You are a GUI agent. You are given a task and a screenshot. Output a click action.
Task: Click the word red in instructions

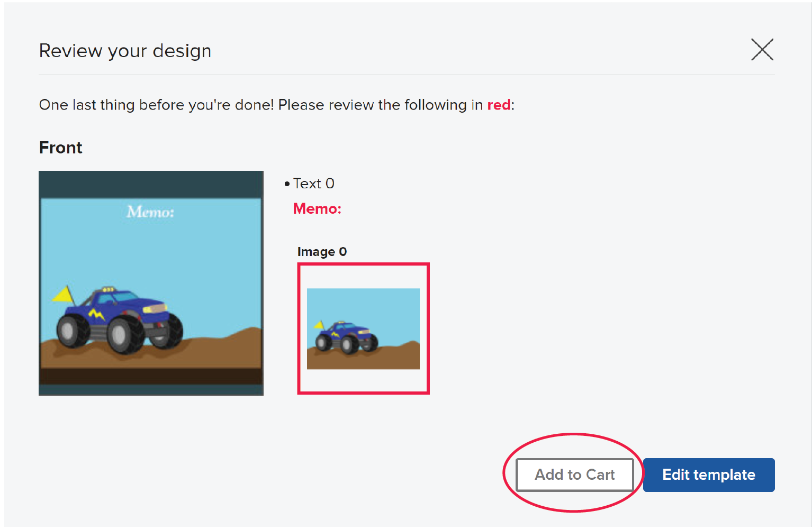(x=499, y=105)
